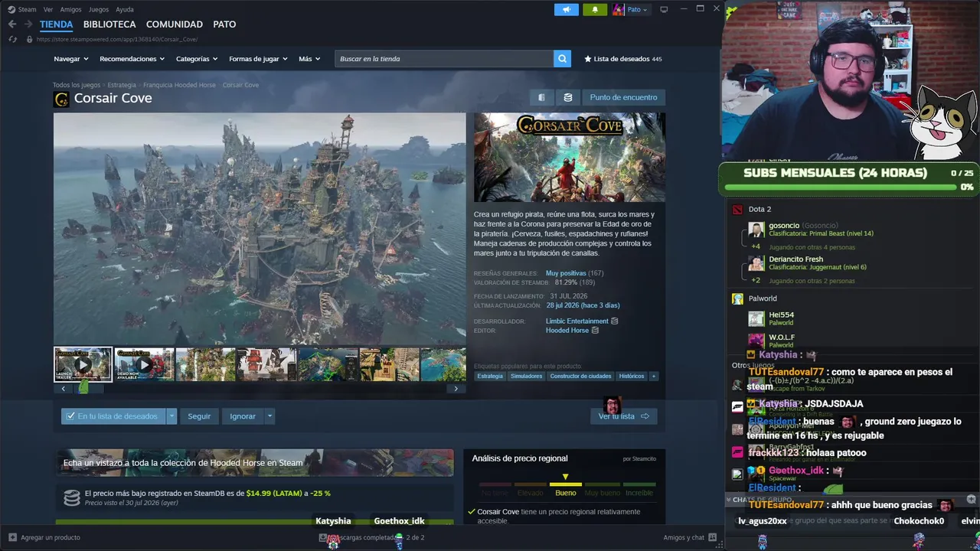Select the Simuladores tag

tap(526, 377)
